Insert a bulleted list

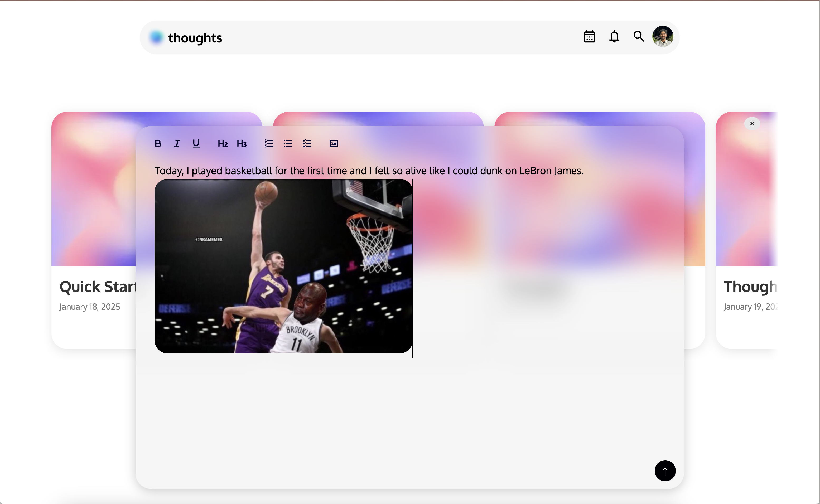pyautogui.click(x=288, y=144)
